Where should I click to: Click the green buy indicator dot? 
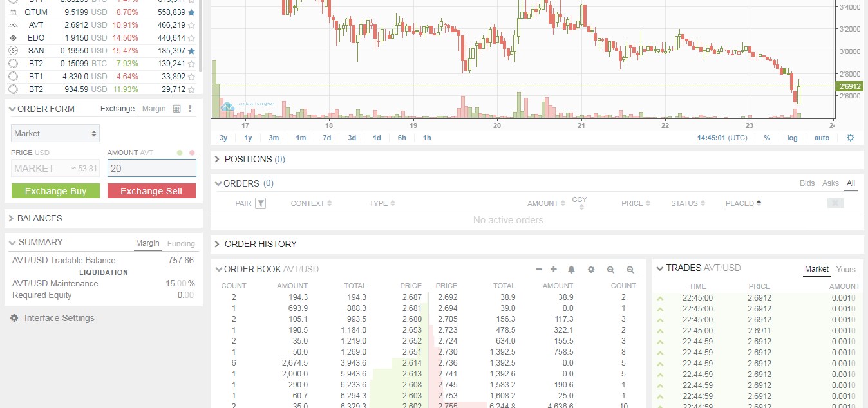point(180,153)
